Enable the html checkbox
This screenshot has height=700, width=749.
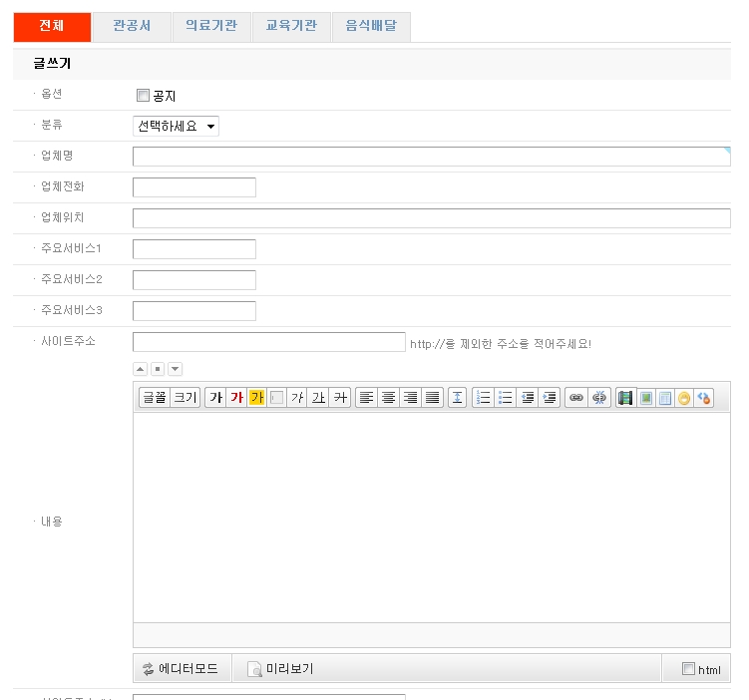click(688, 669)
